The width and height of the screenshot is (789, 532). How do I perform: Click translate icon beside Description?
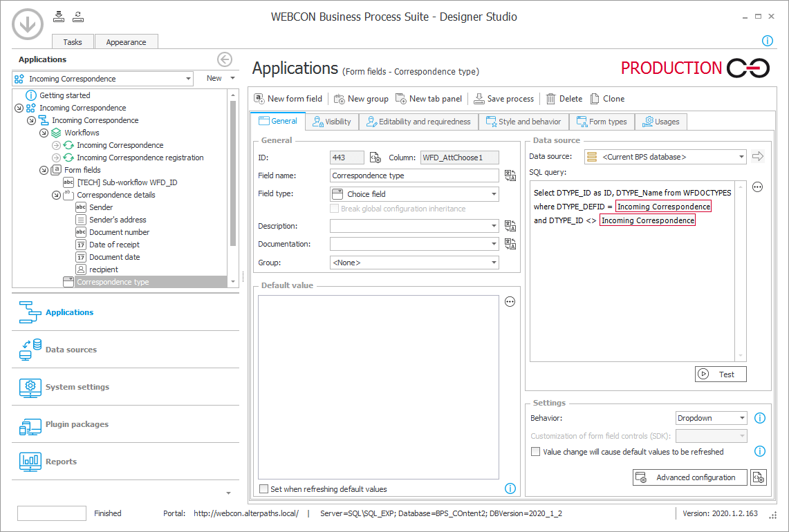(510, 227)
